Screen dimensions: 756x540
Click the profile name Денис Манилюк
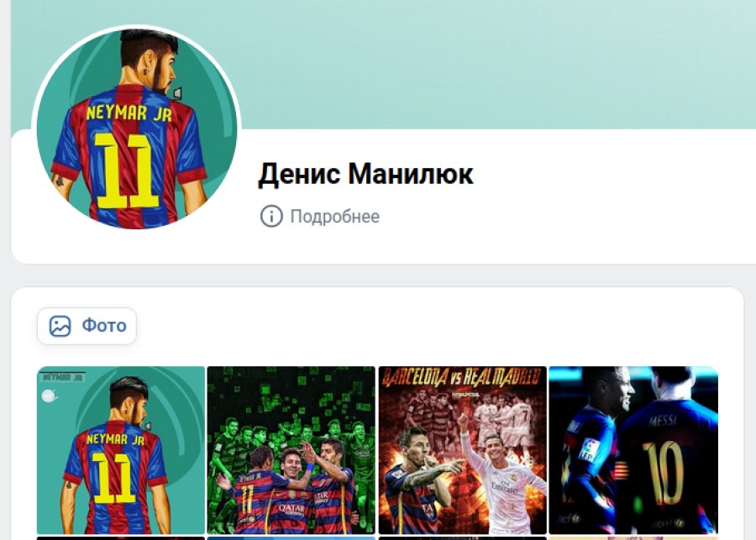point(365,174)
